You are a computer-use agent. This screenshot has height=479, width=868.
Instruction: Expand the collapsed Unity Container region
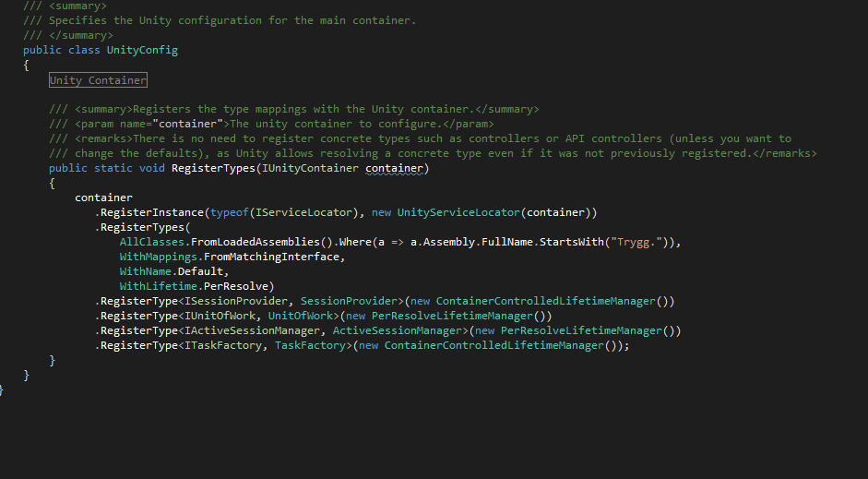pos(98,80)
